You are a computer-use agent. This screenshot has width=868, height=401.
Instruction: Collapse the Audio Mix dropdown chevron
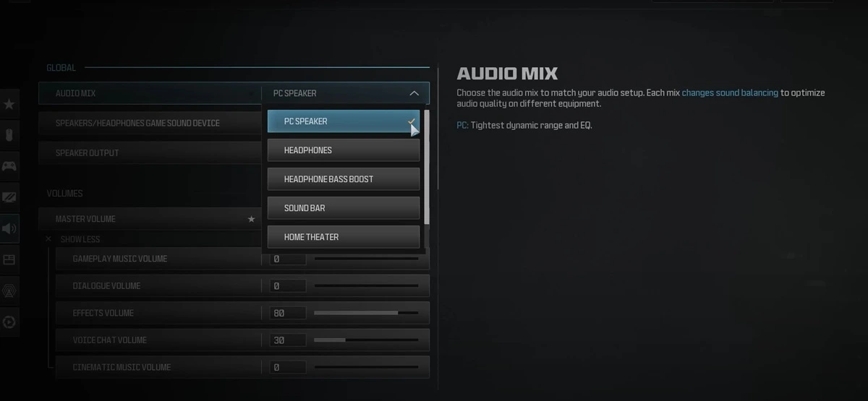(x=414, y=93)
